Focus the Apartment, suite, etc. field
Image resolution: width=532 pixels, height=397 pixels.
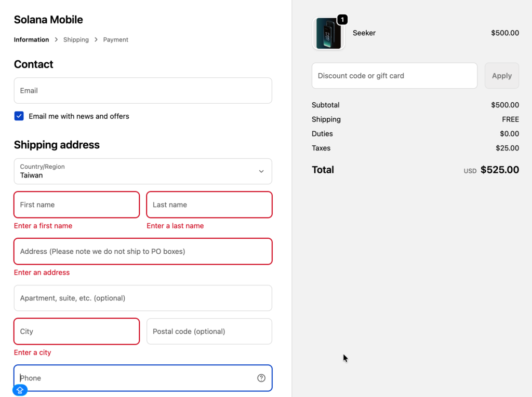pyautogui.click(x=143, y=298)
